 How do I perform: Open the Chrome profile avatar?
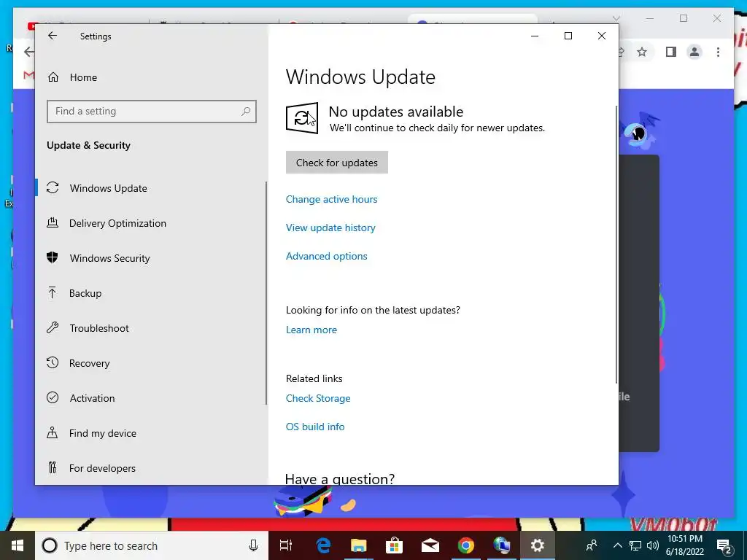click(x=694, y=52)
